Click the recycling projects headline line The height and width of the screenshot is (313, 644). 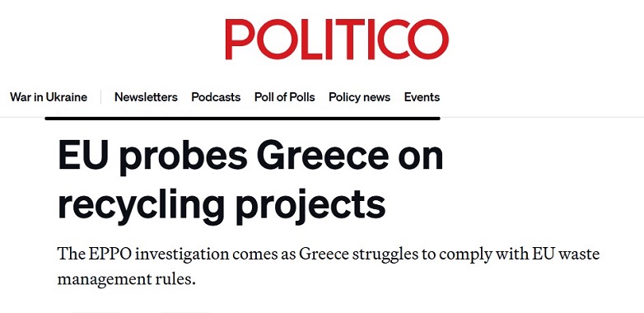click(222, 204)
